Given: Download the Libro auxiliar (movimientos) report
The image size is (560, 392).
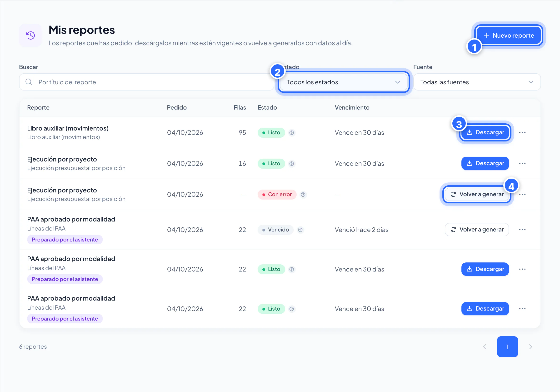Looking at the screenshot, I should tap(485, 132).
